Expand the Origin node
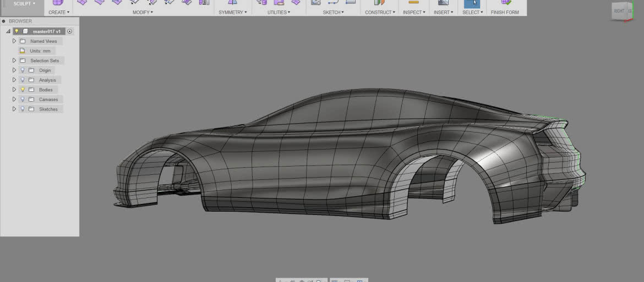 [x=14, y=70]
